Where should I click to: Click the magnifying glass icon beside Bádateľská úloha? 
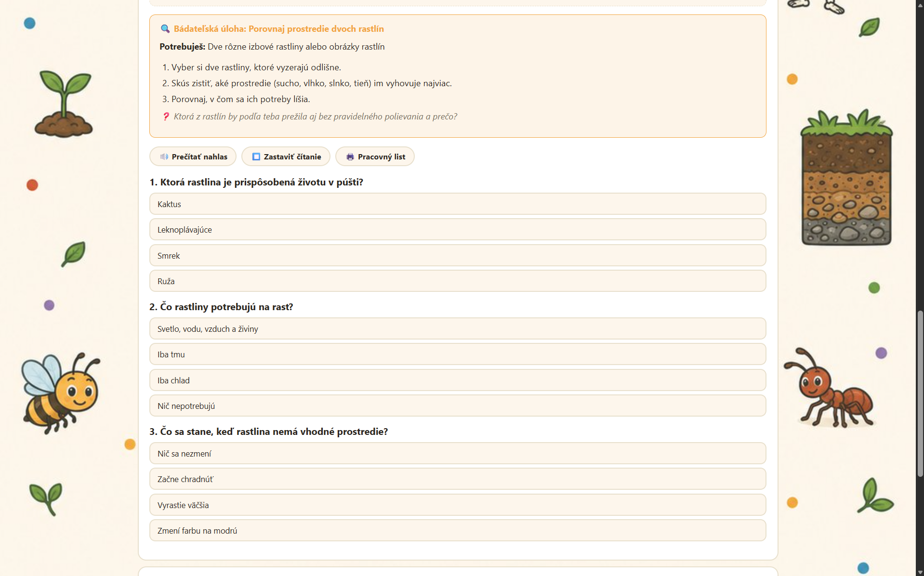point(165,29)
